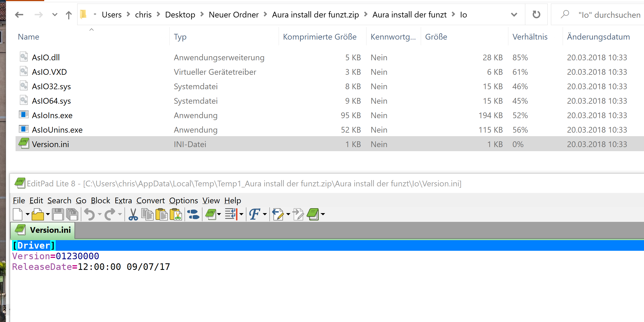Click the Desktop breadcrumb in address bar

point(180,15)
